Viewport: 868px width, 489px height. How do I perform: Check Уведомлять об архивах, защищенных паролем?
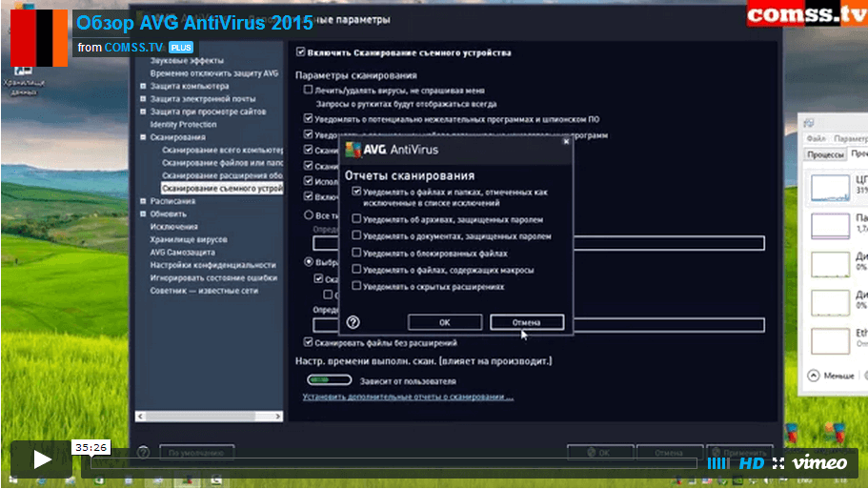point(356,218)
